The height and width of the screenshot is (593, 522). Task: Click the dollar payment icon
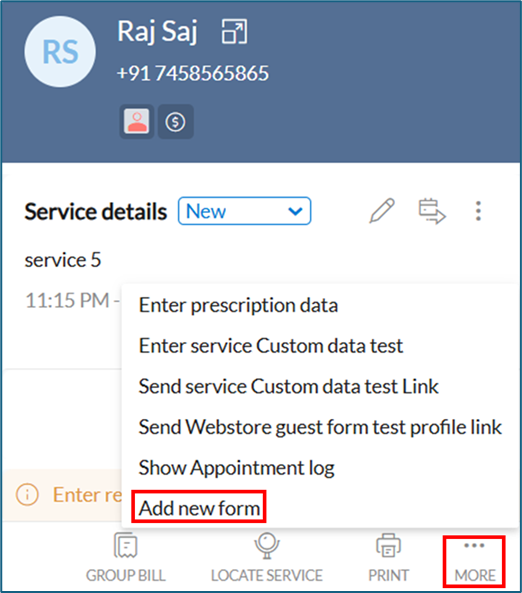click(x=175, y=122)
